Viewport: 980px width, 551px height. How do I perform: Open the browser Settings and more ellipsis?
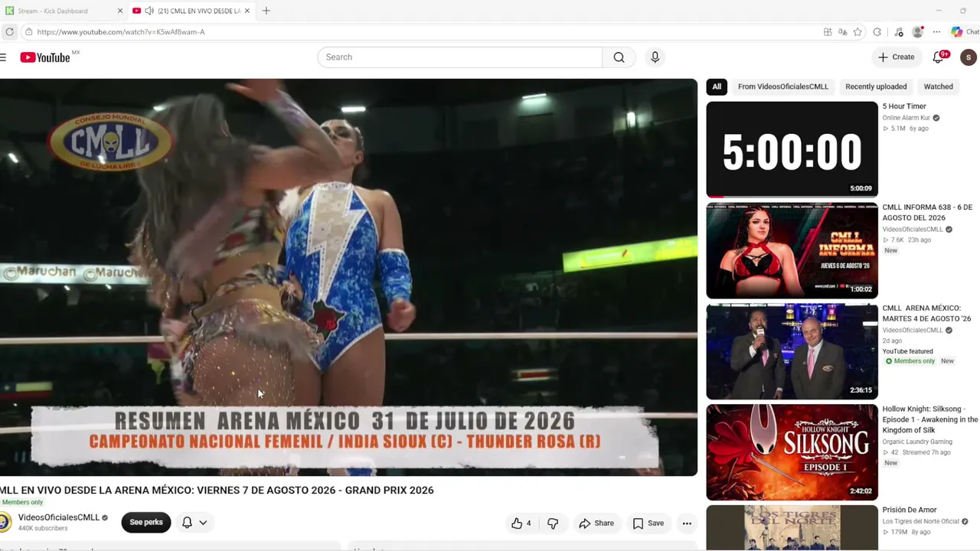[936, 32]
